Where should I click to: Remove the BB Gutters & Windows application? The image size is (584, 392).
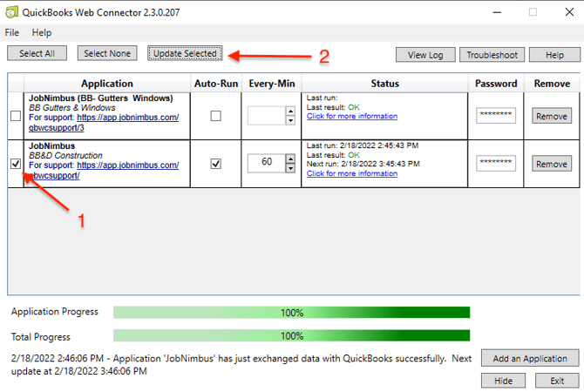point(552,116)
